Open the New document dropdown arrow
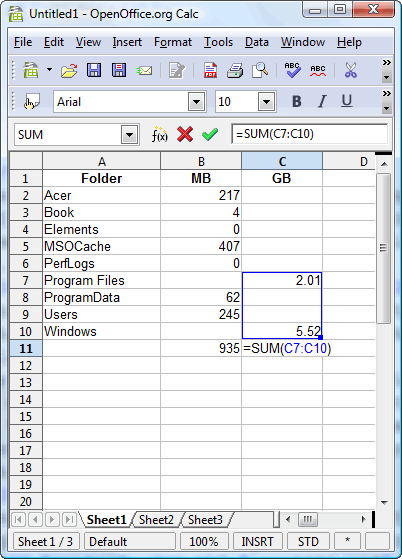Image resolution: width=402 pixels, height=559 pixels. (50, 70)
